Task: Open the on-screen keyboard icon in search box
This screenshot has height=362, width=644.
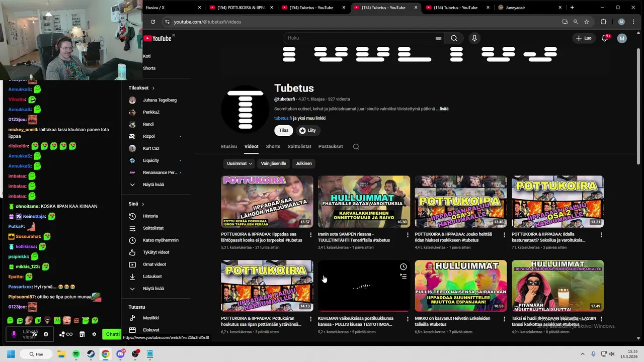Action: pos(438,38)
